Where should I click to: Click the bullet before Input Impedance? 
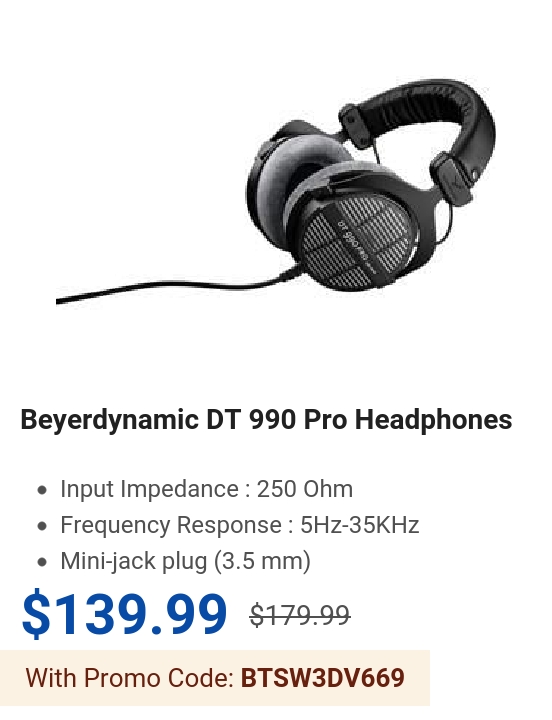coord(42,490)
